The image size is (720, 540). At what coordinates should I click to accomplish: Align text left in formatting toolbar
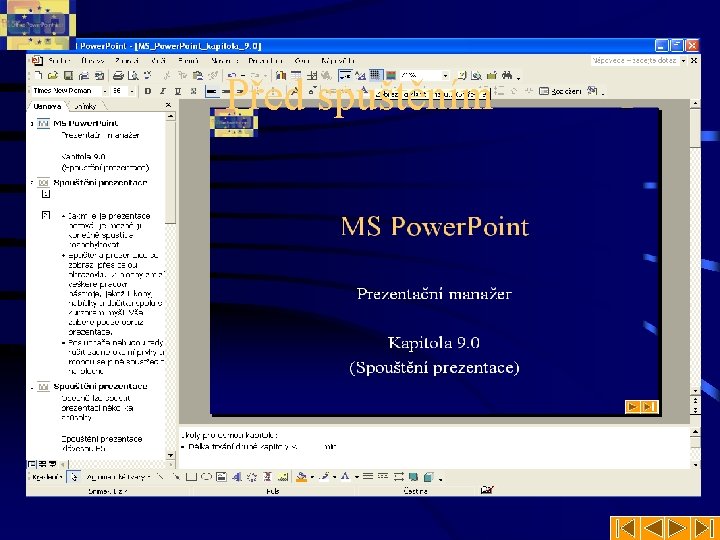[211, 91]
